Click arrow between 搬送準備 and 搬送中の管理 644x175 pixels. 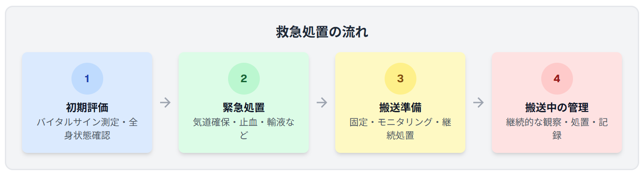tap(479, 103)
